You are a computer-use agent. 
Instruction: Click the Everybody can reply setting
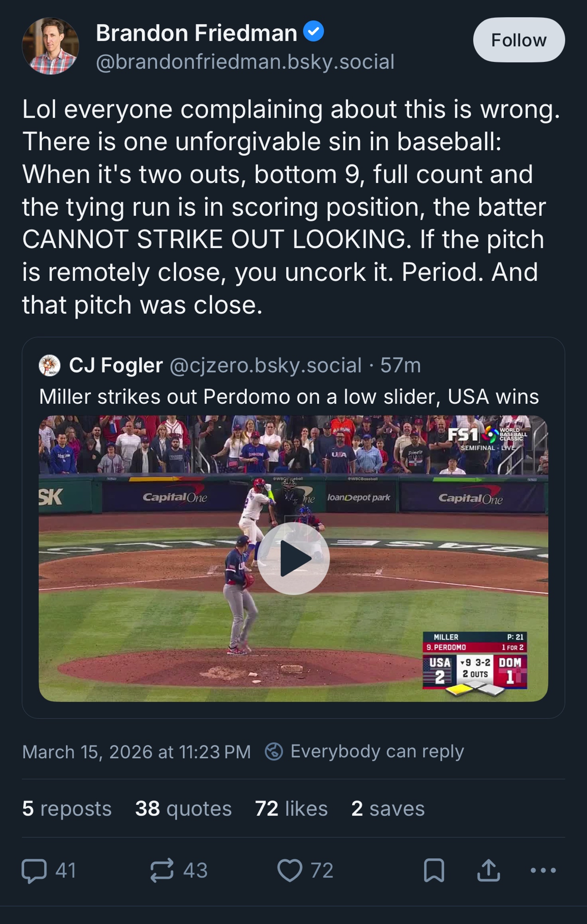point(377,752)
